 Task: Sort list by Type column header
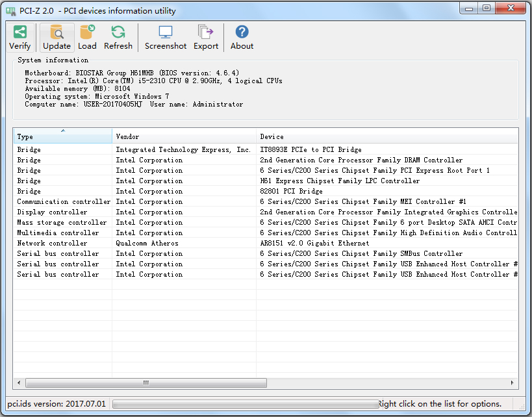tap(62, 136)
